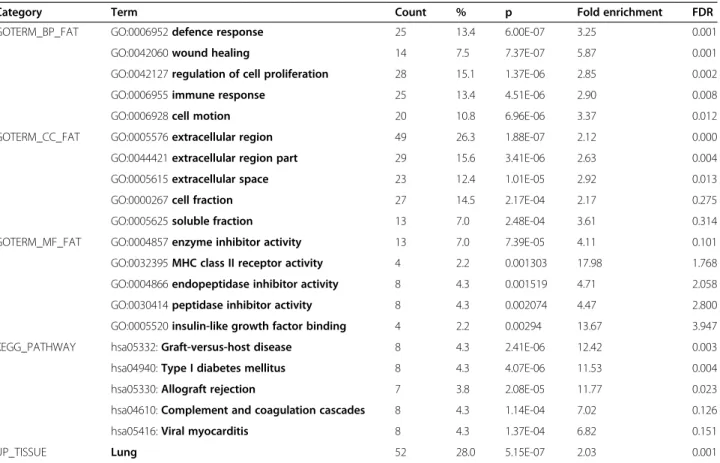Select the 'Lung' tissue term

(x=124, y=452)
